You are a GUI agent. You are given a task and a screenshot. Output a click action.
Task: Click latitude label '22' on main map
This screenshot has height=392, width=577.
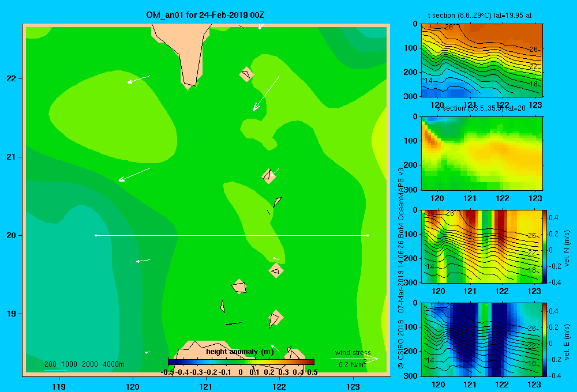[x=12, y=79]
